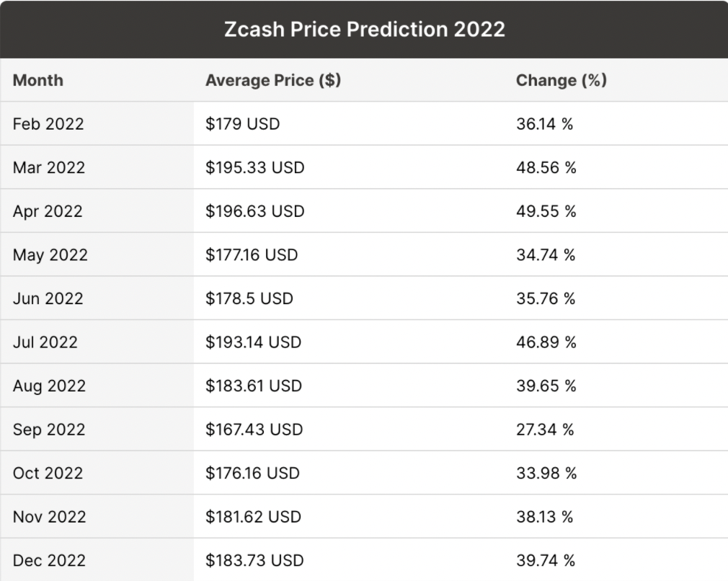Select the $167.43 USD price cell

coord(254,430)
